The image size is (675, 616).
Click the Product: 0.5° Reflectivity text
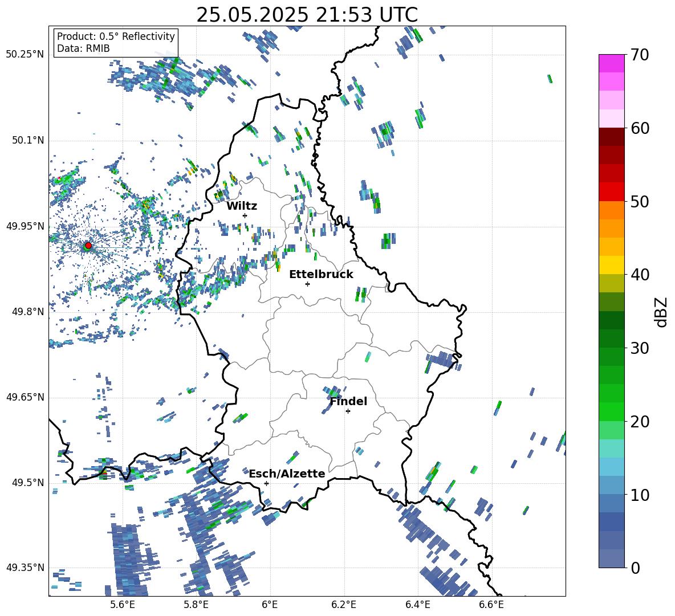pyautogui.click(x=116, y=36)
